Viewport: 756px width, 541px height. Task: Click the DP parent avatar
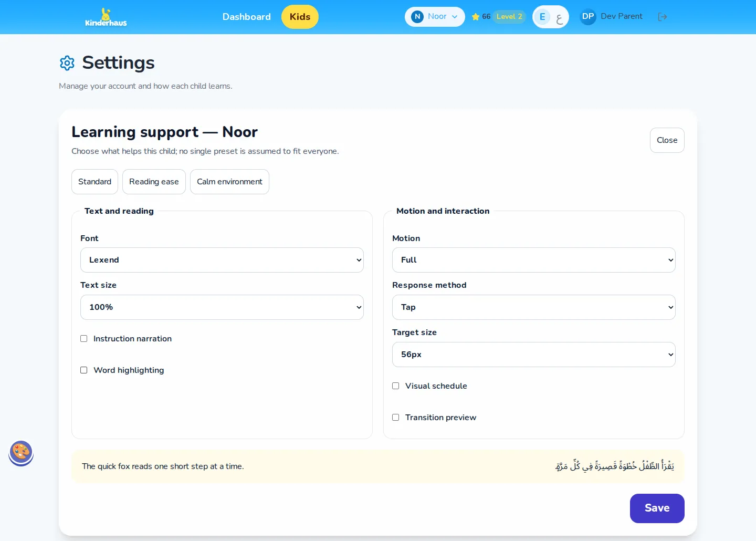click(x=588, y=17)
